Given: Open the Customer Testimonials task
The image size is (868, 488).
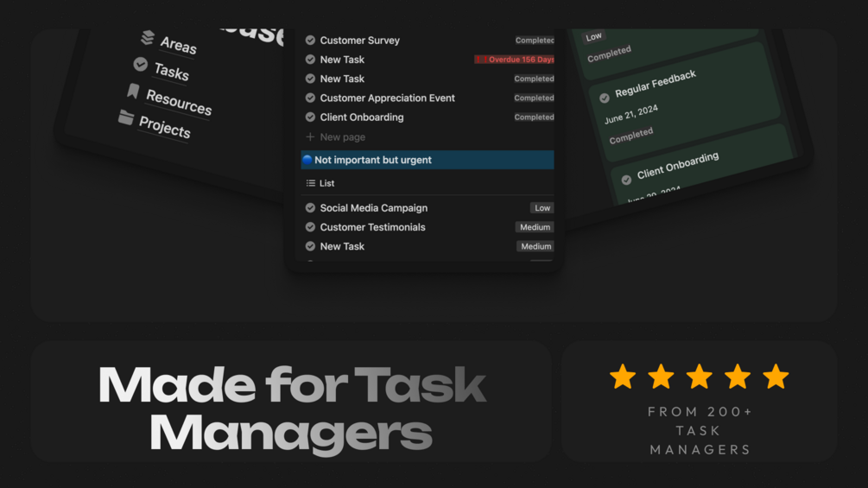Looking at the screenshot, I should click(372, 227).
